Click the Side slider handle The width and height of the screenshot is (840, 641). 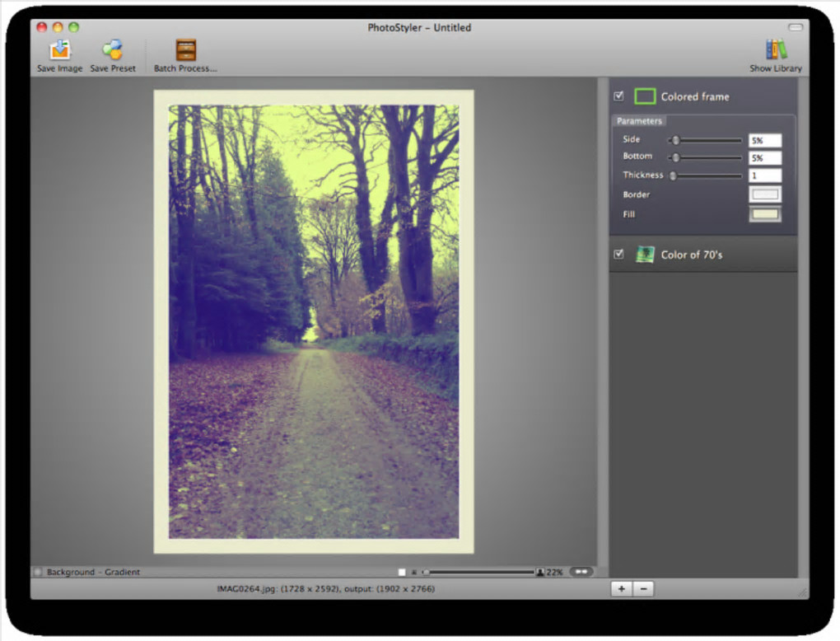[x=675, y=140]
